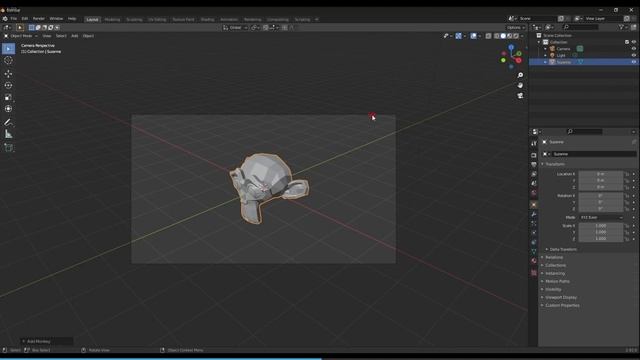Click the pan view hand icon
The height and width of the screenshot is (360, 640).
coord(520,85)
